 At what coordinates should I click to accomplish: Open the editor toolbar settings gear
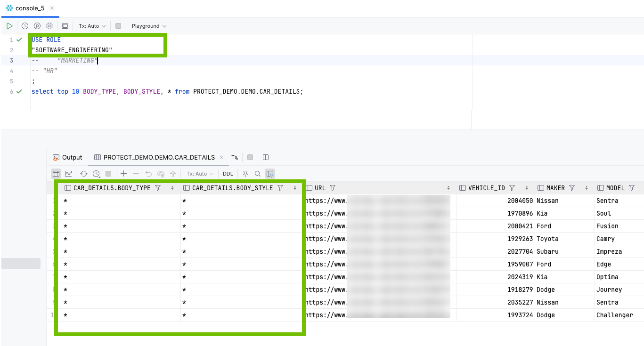point(49,26)
